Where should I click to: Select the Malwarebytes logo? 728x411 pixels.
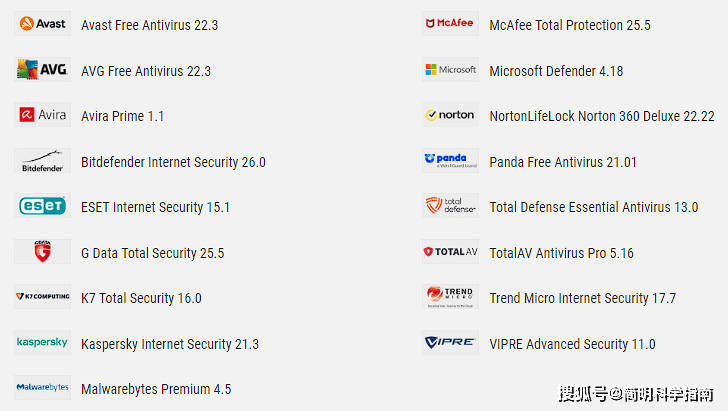click(x=42, y=388)
